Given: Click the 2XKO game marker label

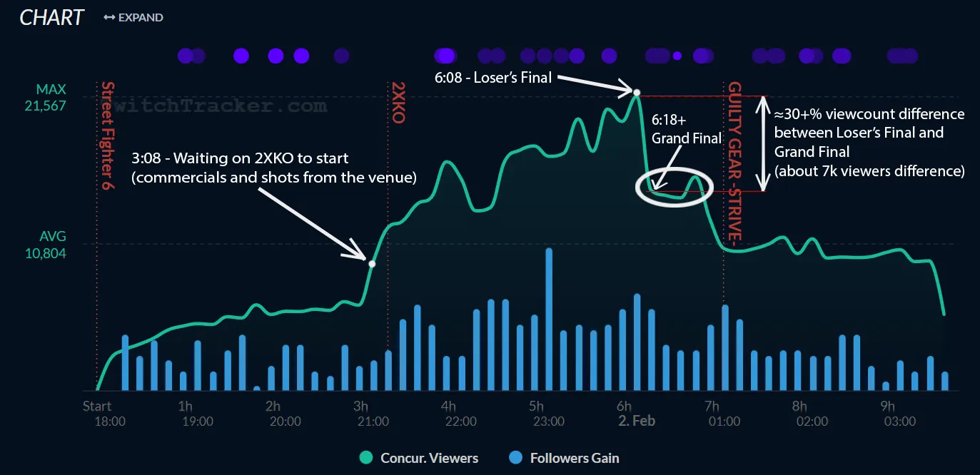Looking at the screenshot, I should click(x=398, y=102).
